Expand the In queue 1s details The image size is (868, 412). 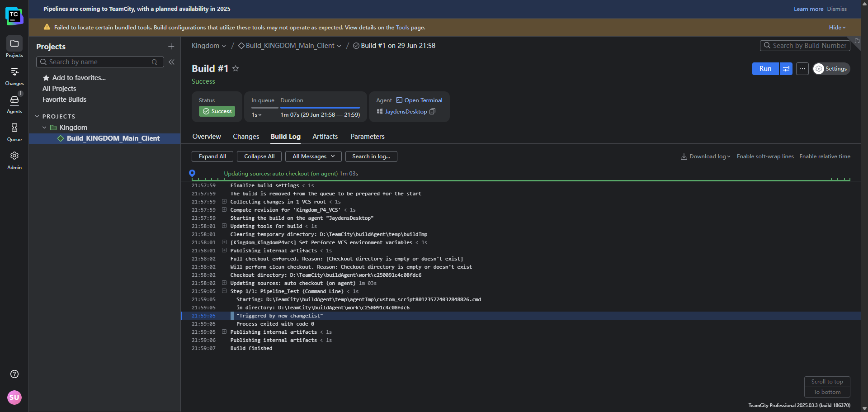(x=256, y=115)
